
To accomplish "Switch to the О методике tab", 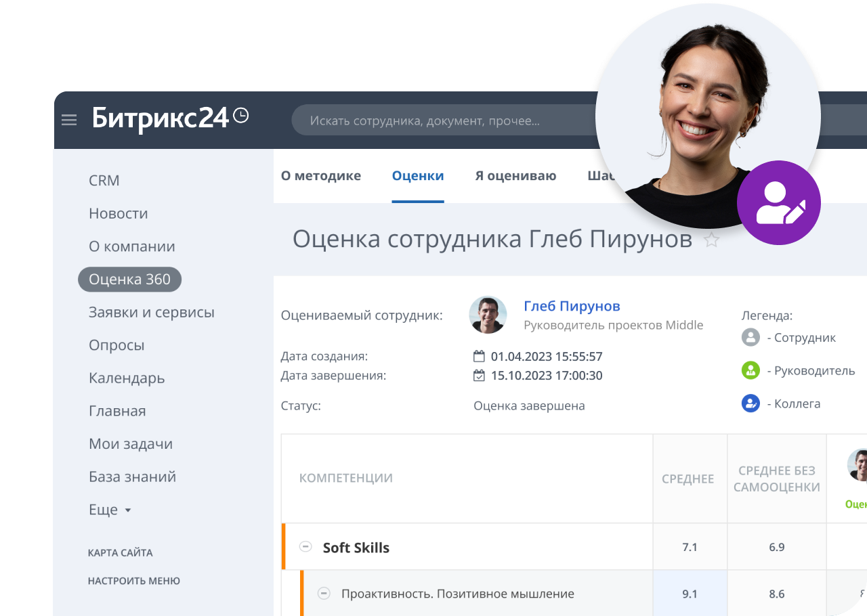I will click(x=320, y=176).
